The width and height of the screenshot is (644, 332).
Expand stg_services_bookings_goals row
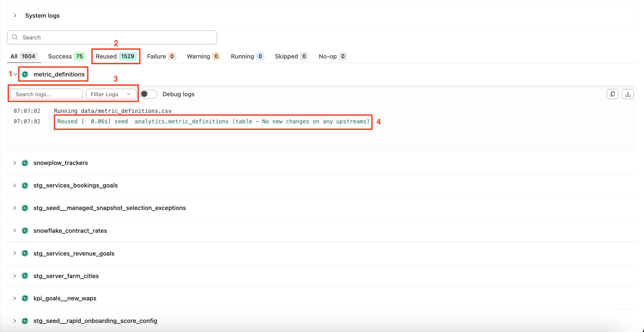(x=15, y=186)
